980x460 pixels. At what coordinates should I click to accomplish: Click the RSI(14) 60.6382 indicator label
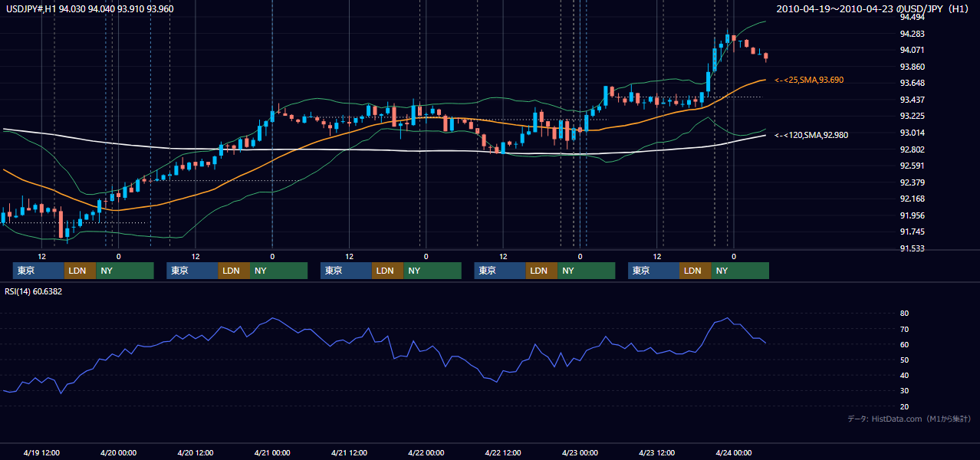tap(34, 291)
